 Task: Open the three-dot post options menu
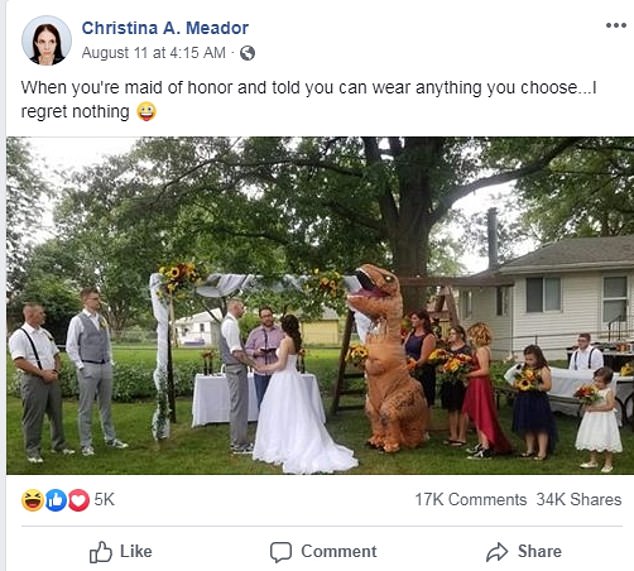coord(615,26)
